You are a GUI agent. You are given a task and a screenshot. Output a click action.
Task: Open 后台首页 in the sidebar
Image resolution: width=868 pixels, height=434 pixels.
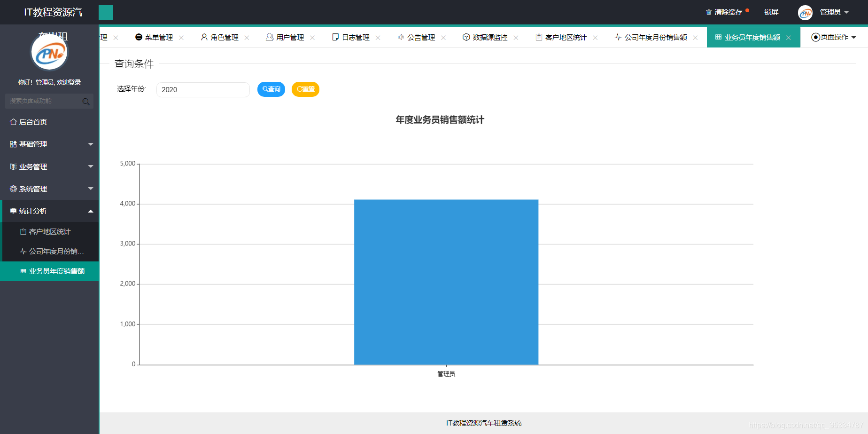click(x=49, y=122)
